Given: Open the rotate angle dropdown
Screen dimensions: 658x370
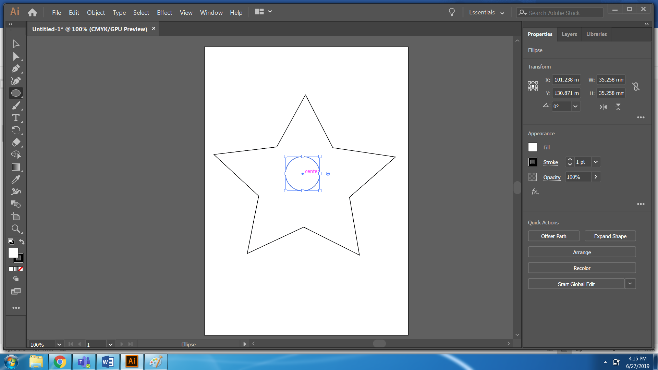Looking at the screenshot, I should click(575, 106).
